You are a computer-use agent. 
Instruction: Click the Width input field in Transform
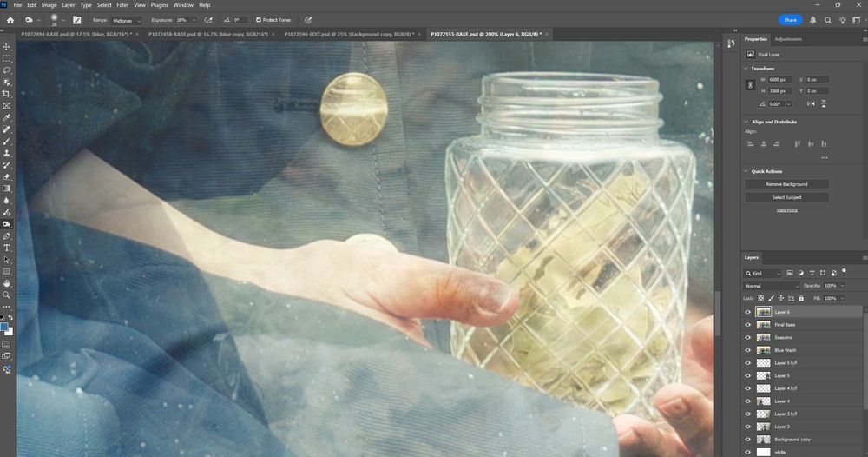(x=780, y=80)
